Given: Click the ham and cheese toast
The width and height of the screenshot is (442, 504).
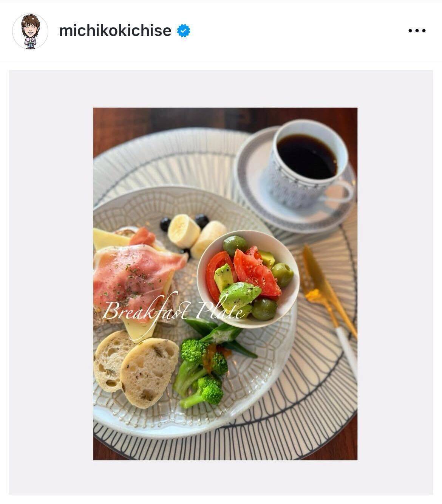Looking at the screenshot, I should tap(136, 280).
